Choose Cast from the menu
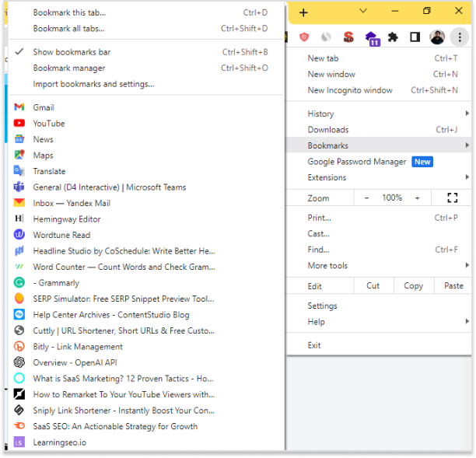 coord(379,234)
